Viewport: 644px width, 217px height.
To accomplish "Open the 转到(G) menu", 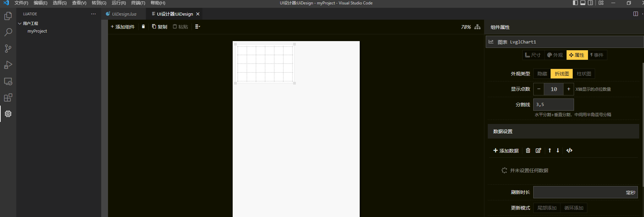I will pos(99,3).
